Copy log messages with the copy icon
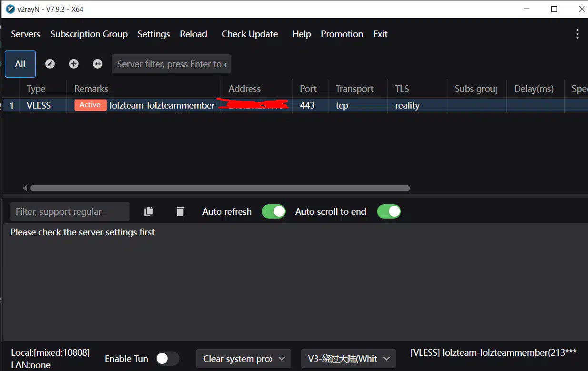 [149, 211]
